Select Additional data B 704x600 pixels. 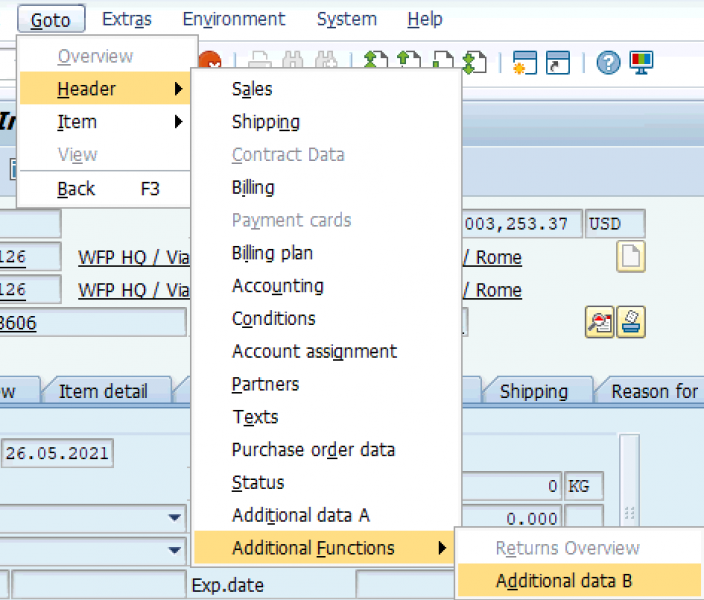click(578, 581)
